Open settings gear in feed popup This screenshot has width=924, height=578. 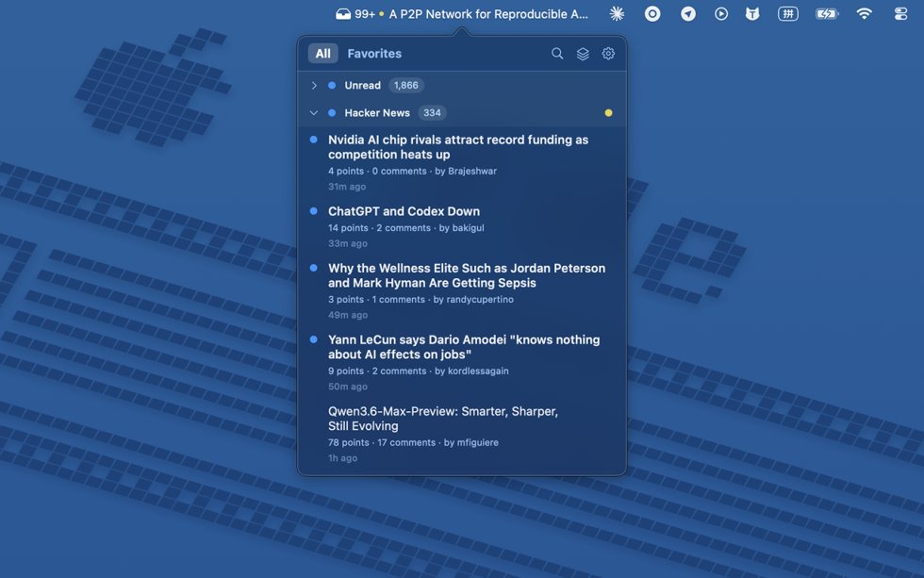(608, 54)
